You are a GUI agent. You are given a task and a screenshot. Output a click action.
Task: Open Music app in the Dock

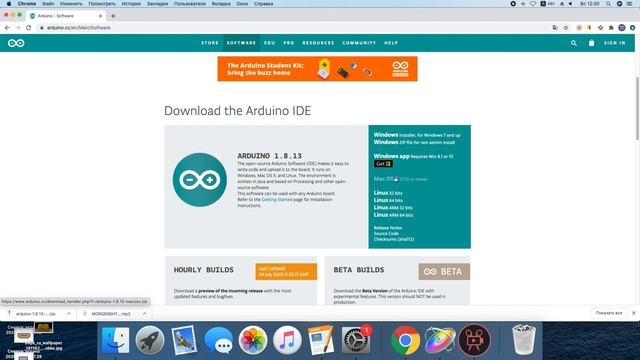287,340
